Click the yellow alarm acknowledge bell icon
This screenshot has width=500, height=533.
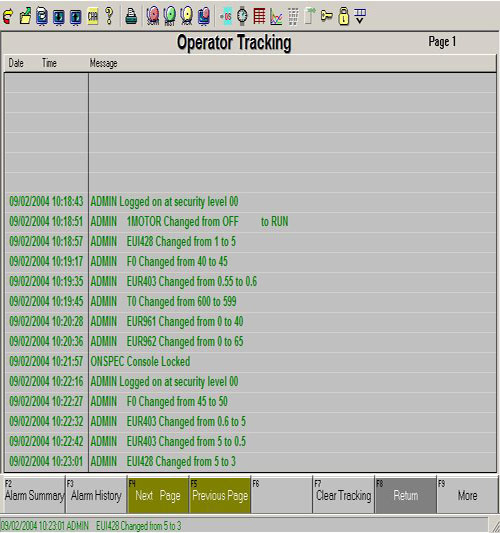click(x=187, y=16)
